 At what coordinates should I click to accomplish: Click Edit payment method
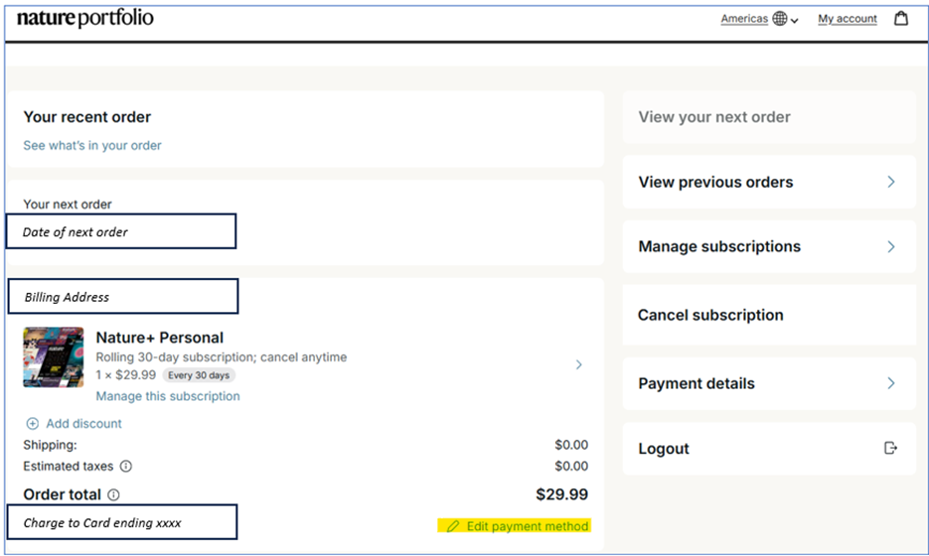tap(514, 526)
